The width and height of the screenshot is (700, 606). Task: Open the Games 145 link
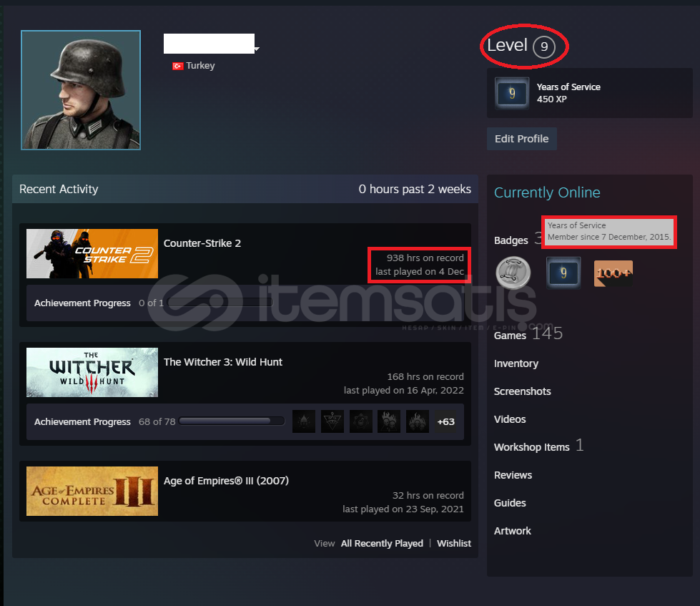pyautogui.click(x=528, y=334)
